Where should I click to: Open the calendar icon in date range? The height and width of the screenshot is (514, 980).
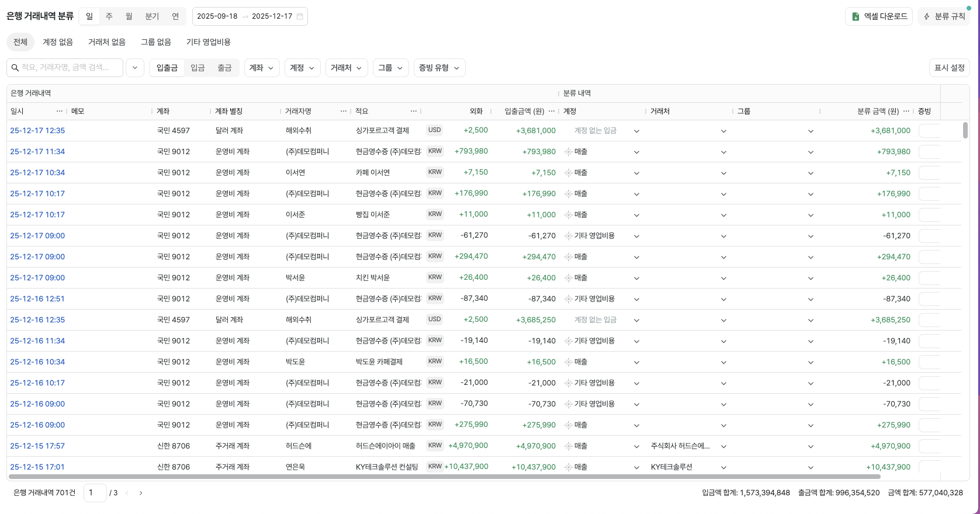pyautogui.click(x=300, y=16)
